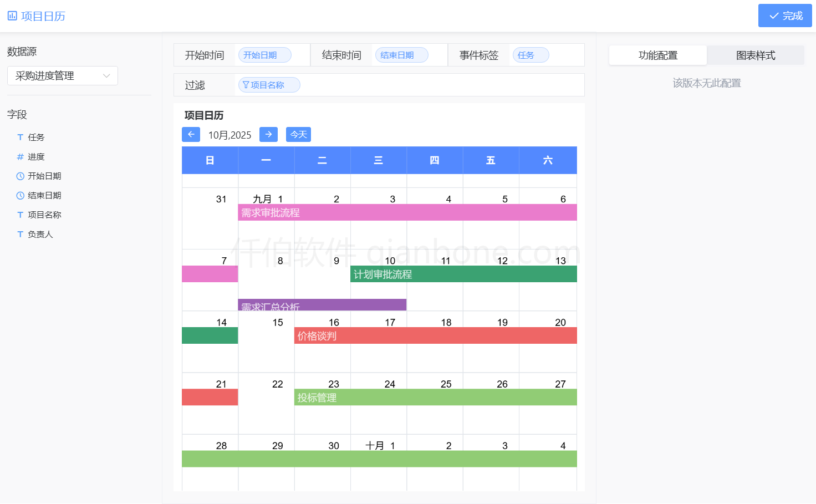Click the next month arrow button
816x504 pixels.
tap(268, 135)
